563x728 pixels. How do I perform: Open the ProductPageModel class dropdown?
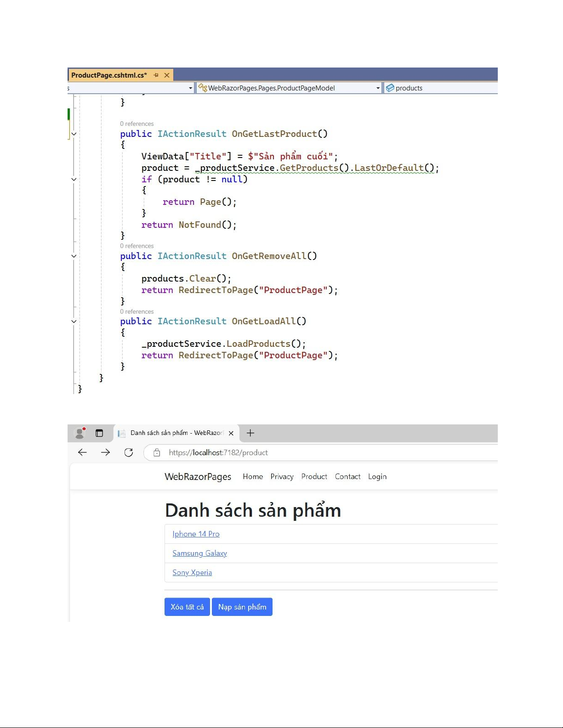[378, 88]
